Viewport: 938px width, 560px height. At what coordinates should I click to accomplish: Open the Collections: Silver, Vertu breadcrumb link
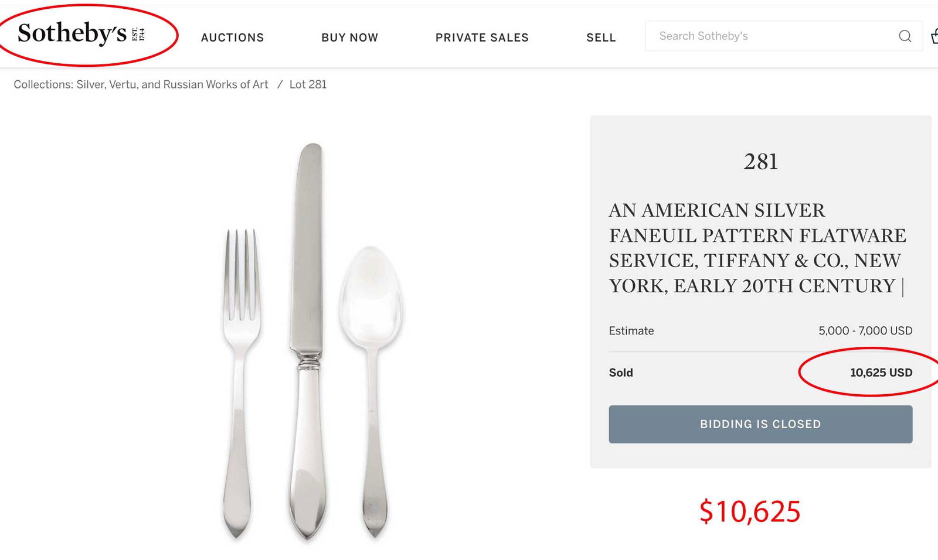coord(141,84)
